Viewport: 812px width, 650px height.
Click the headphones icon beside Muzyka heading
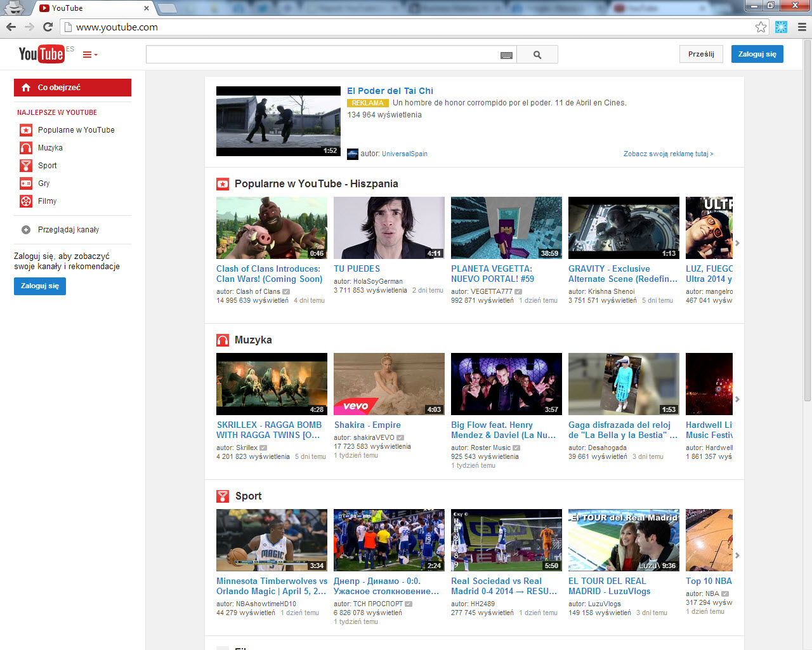(223, 340)
